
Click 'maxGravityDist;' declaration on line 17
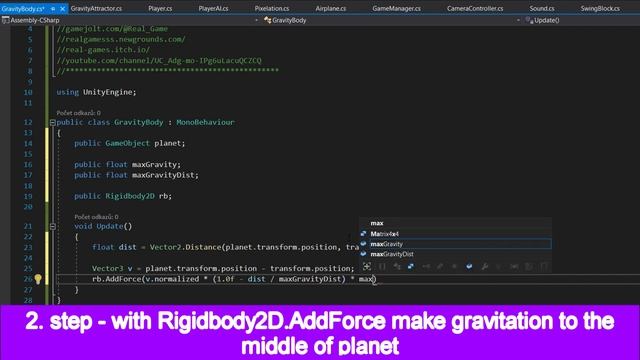(165, 175)
